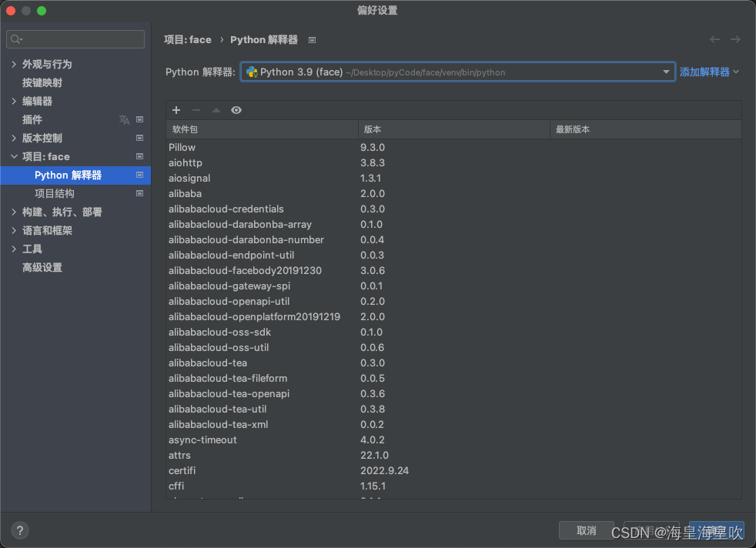
Task: Click inside the search settings field
Action: coord(75,38)
